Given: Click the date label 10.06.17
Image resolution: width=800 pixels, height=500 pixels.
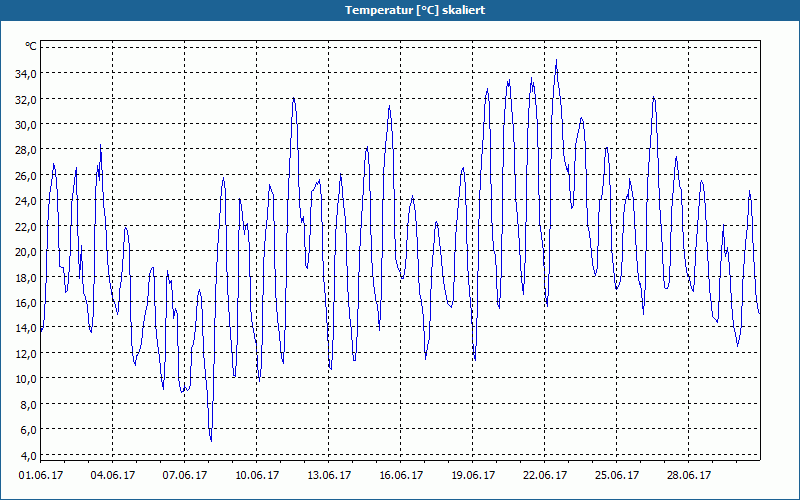Looking at the screenshot, I should (257, 475).
